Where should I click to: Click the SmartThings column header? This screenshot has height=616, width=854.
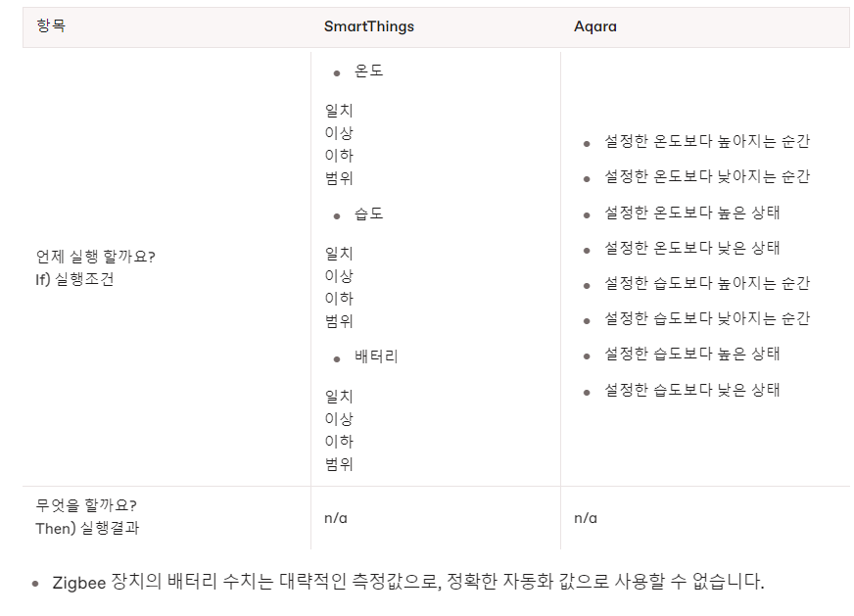(368, 26)
